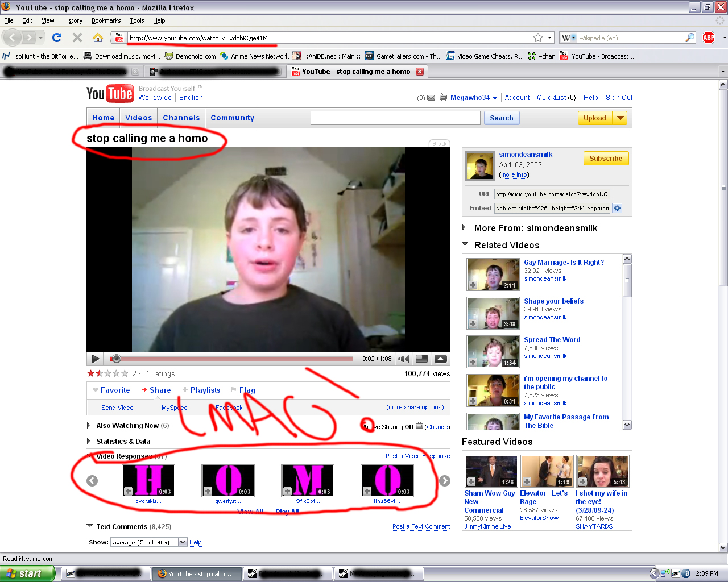Click the stop loading X icon
This screenshot has width=728, height=582.
click(x=77, y=38)
